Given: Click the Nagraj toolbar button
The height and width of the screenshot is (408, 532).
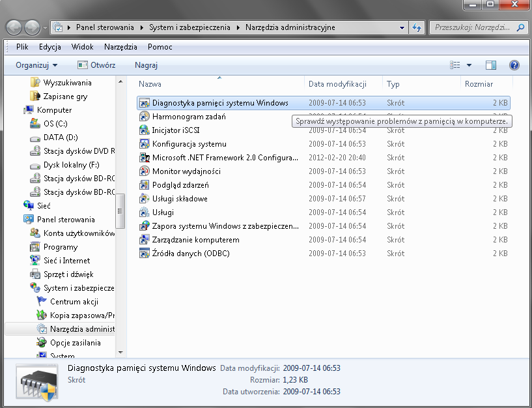Looking at the screenshot, I should [x=146, y=65].
